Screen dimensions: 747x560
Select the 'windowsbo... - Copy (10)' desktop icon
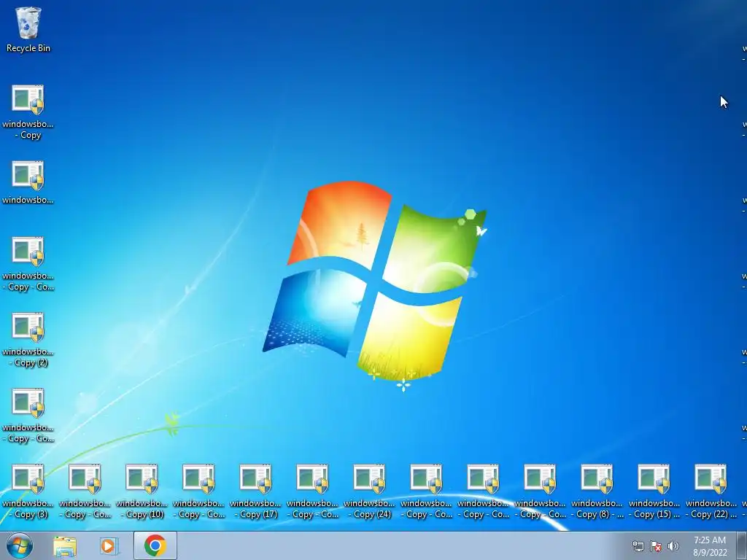click(142, 491)
